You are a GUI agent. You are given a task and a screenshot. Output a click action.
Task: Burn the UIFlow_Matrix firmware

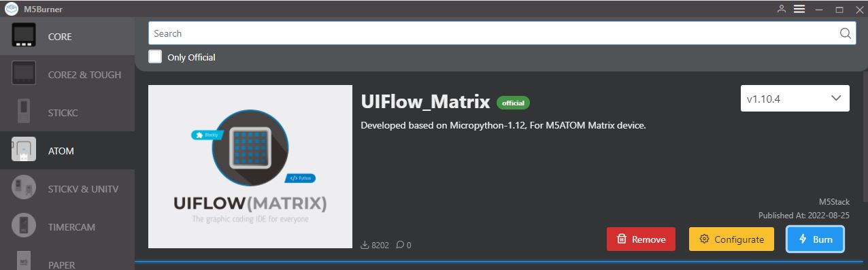tap(816, 239)
